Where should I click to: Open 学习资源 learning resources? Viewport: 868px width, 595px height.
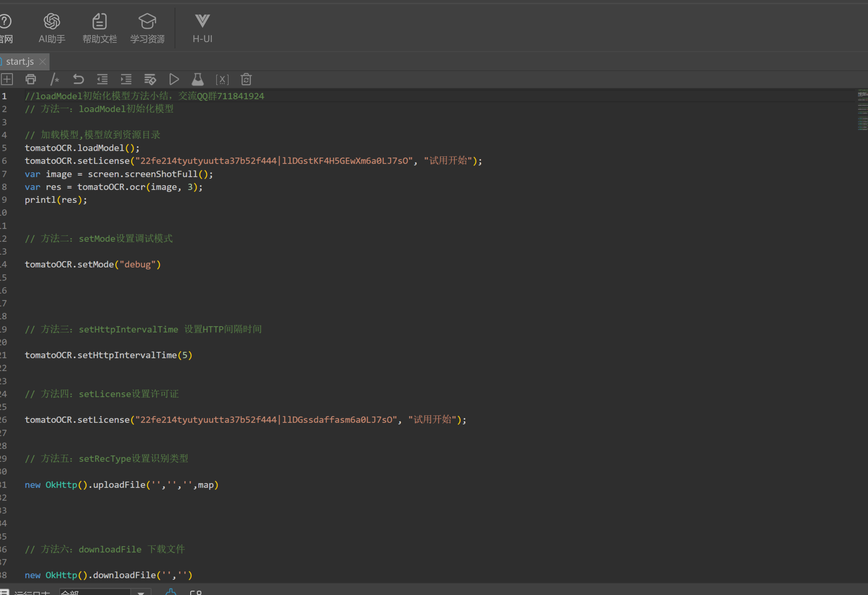[147, 28]
